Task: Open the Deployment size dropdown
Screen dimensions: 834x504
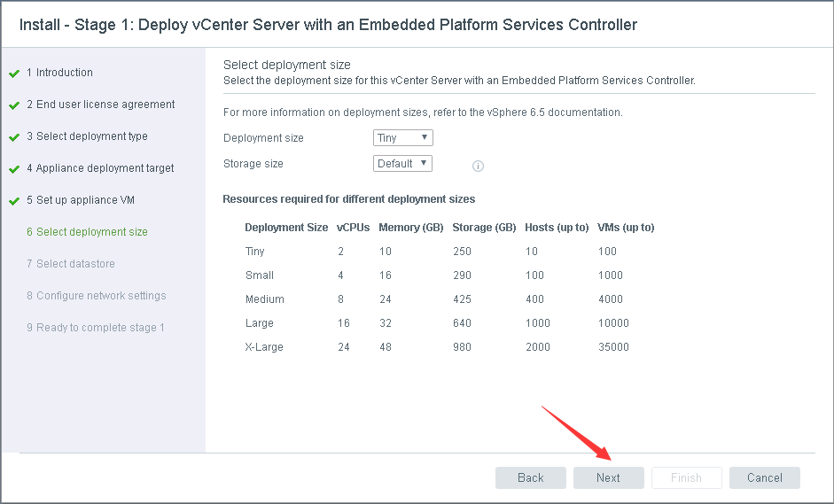Action: pos(403,137)
